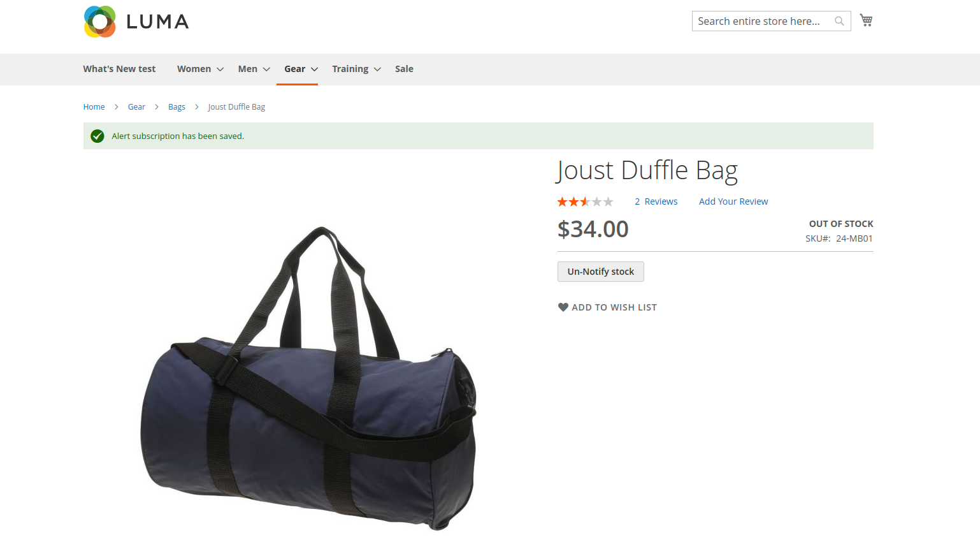Click the Add Your Review link
The width and height of the screenshot is (980, 556).
tap(733, 201)
